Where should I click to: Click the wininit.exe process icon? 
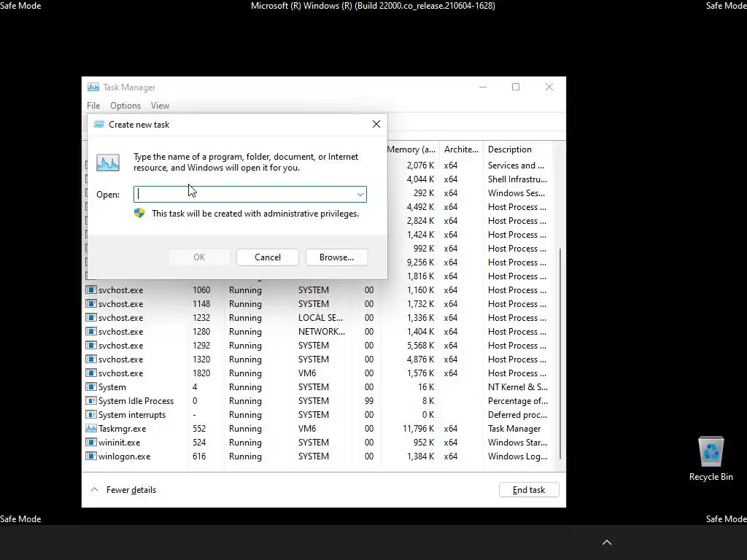coord(91,442)
